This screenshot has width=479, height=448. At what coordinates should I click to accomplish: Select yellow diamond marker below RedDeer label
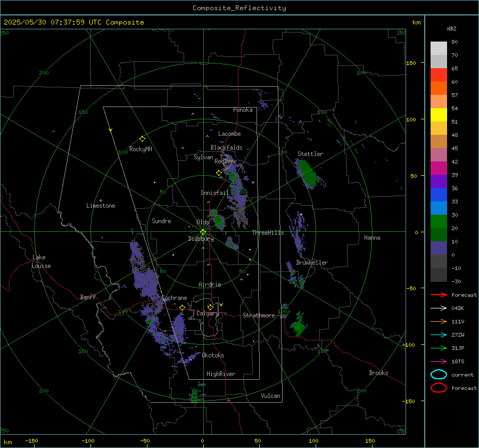pyautogui.click(x=219, y=173)
